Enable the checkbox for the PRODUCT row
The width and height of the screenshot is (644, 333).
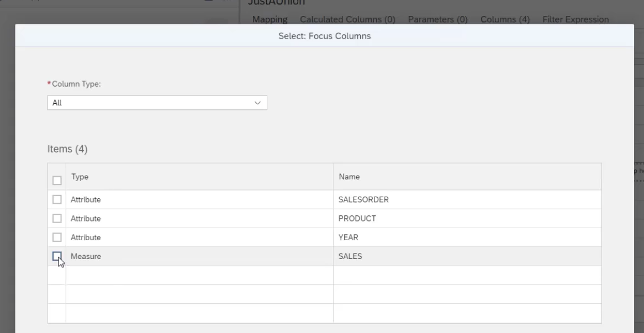pyautogui.click(x=57, y=219)
